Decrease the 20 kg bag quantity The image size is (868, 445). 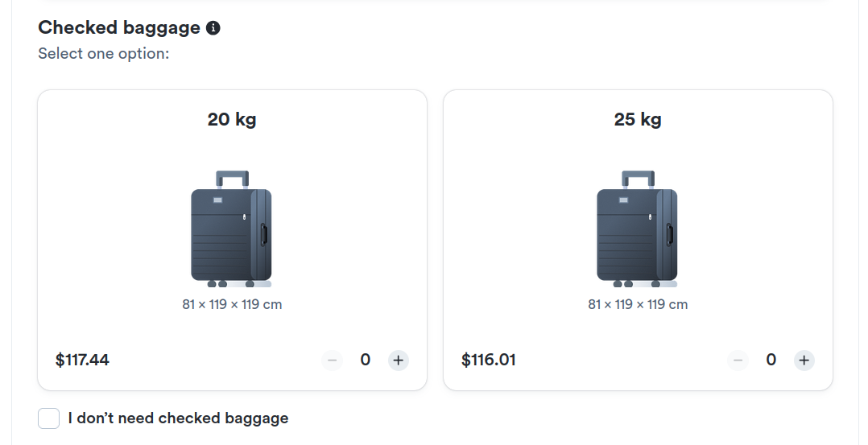(332, 360)
